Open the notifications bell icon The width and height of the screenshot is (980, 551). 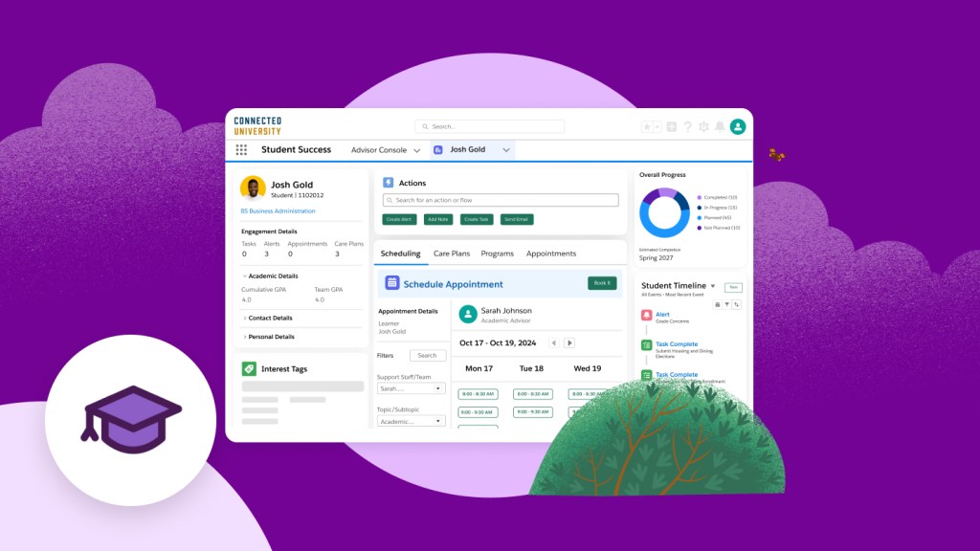point(720,127)
